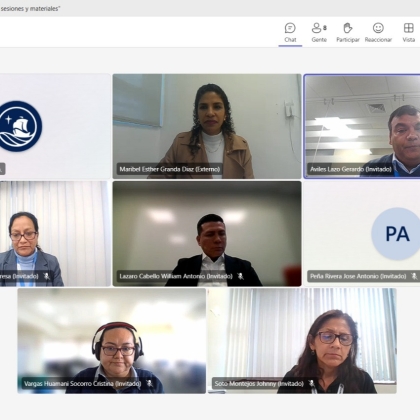Viewport: 420px width, 420px height.
Task: Select Maribel Esther Granda Diaz video tile
Action: pos(207,126)
